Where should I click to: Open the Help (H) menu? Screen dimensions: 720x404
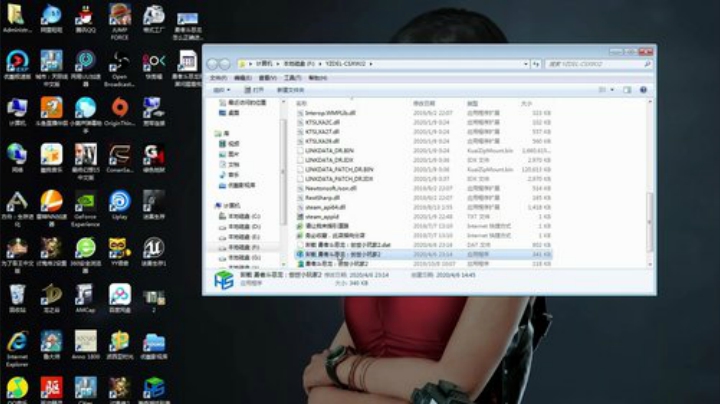tap(318, 78)
